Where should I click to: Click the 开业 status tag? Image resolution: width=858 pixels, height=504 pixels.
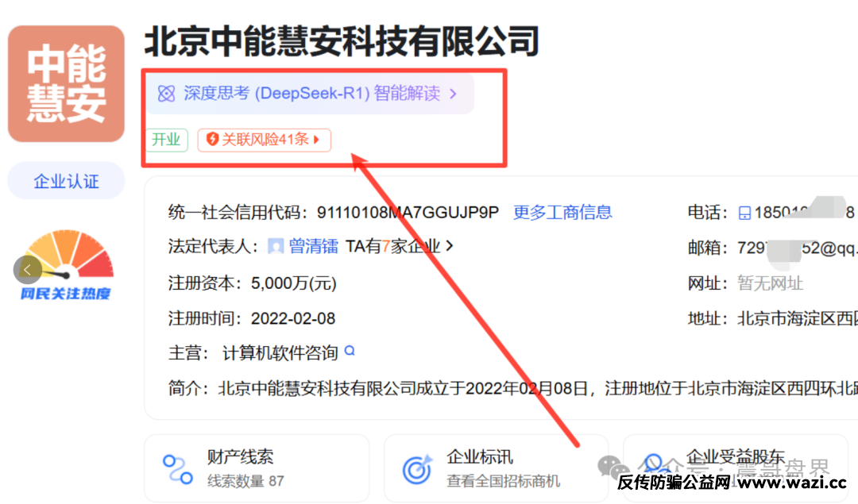pos(166,140)
